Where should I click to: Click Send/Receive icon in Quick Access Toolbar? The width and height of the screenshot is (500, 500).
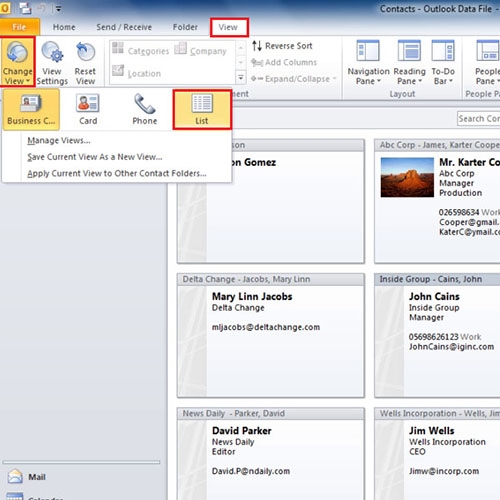pyautogui.click(x=25, y=8)
